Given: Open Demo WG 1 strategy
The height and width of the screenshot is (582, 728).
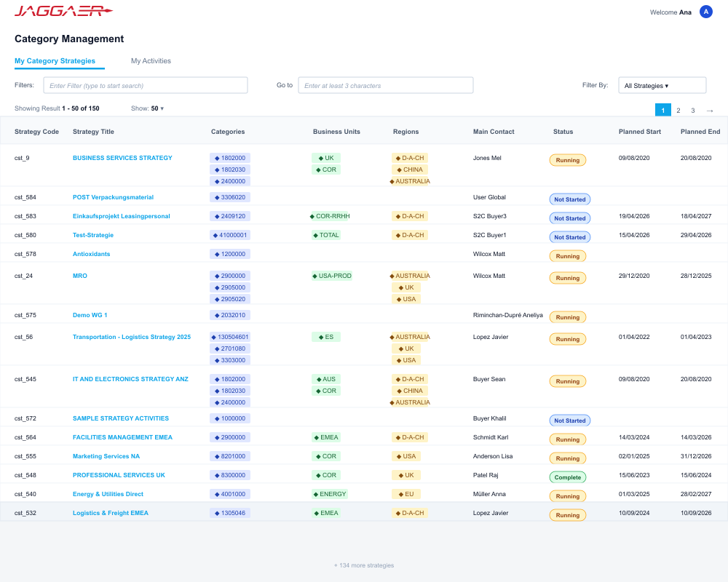Looking at the screenshot, I should (90, 315).
